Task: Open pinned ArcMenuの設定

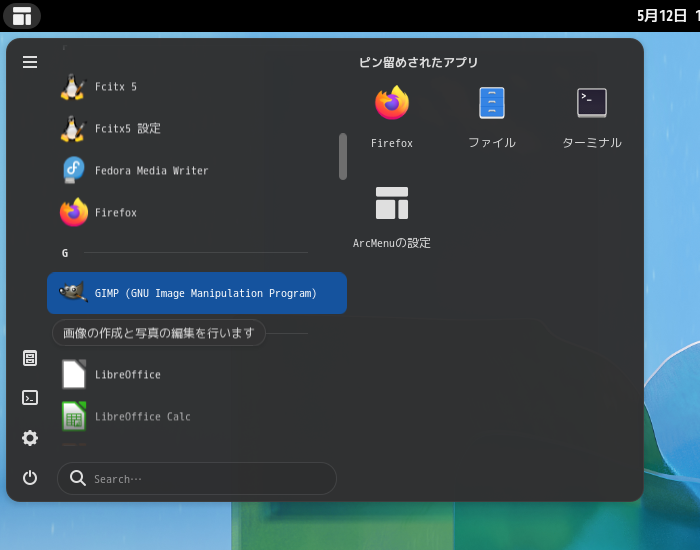Action: [392, 217]
